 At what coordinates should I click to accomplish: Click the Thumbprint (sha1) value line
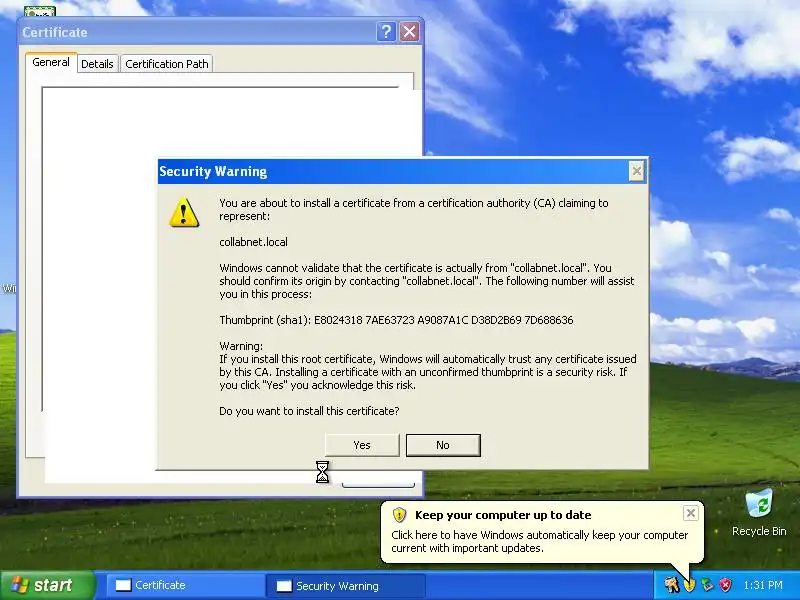396,320
